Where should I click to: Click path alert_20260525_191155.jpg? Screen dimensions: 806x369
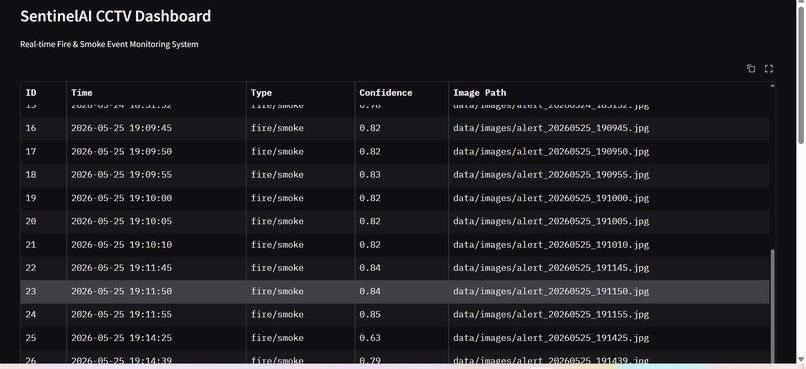pos(609,315)
